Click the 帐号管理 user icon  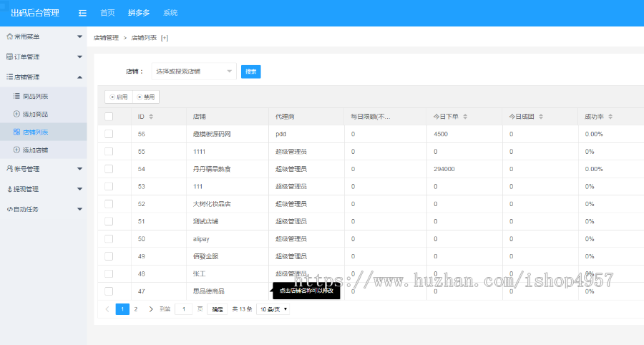coord(10,168)
